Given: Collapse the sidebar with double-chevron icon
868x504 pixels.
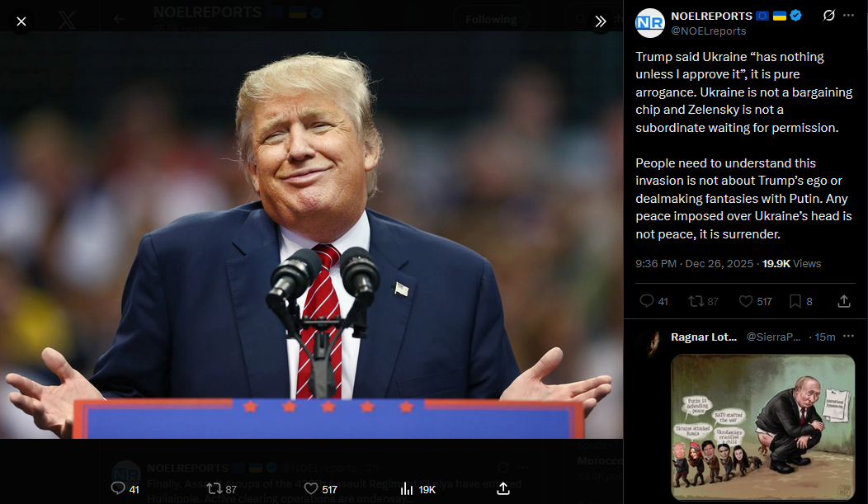Looking at the screenshot, I should 601,21.
